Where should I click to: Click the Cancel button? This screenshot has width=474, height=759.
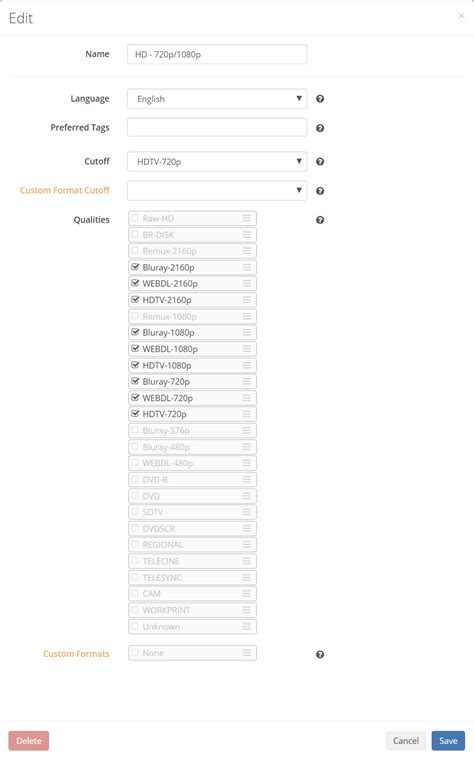click(x=406, y=741)
